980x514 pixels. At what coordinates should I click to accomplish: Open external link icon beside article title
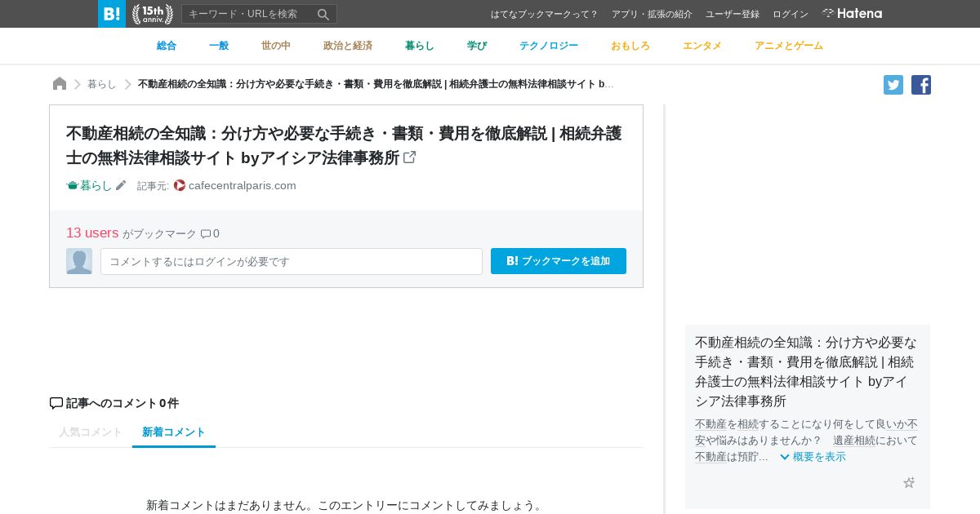[410, 157]
